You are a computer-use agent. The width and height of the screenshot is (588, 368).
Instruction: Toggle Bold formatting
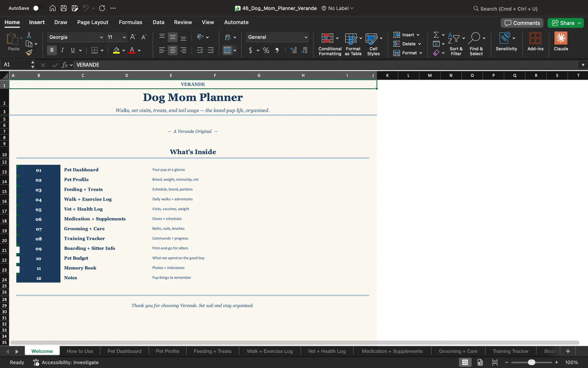point(52,50)
